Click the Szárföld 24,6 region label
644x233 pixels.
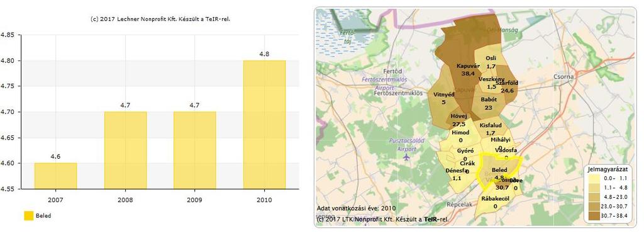[x=506, y=87]
